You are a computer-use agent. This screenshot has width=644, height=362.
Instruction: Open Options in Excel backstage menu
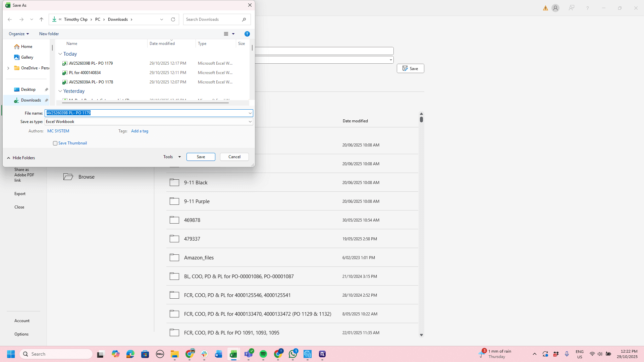point(21,334)
